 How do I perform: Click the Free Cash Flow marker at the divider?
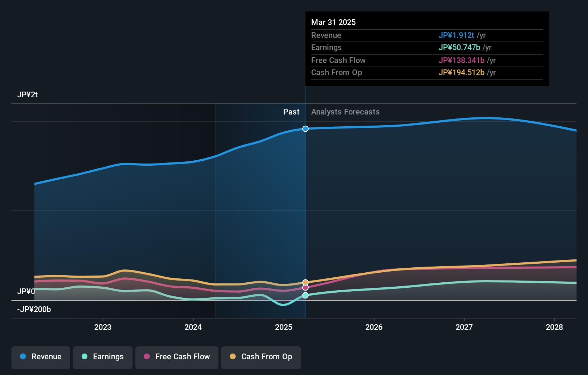pyautogui.click(x=305, y=287)
